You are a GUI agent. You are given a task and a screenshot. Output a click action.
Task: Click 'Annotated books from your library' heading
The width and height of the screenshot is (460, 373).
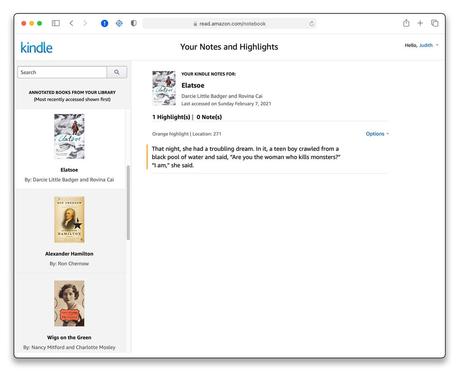(x=72, y=92)
